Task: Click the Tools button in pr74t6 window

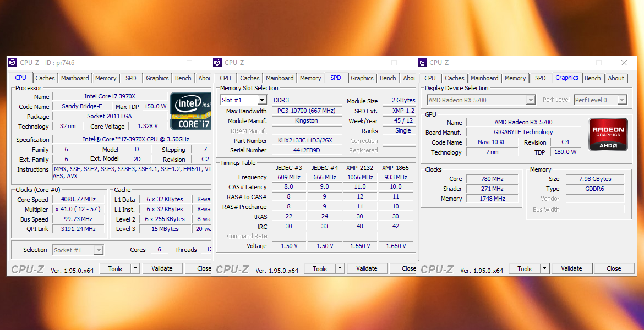Action: pos(115,268)
